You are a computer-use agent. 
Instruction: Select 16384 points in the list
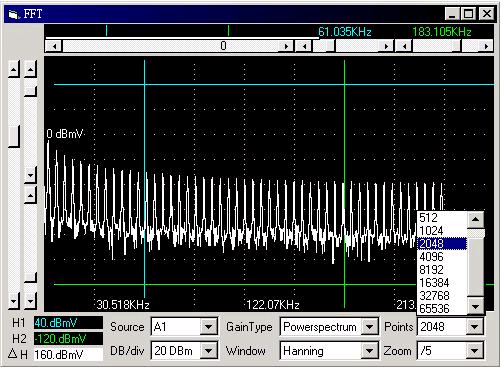[x=442, y=283]
